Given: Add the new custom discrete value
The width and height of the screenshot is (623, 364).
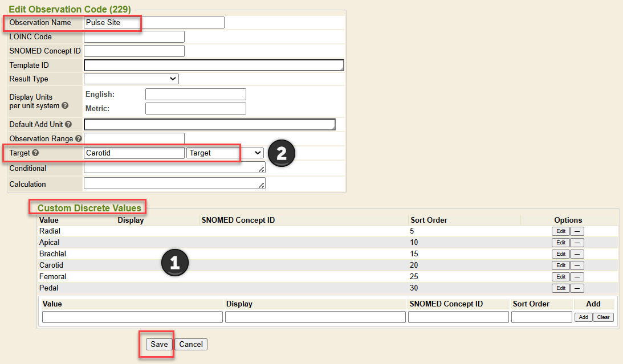Looking at the screenshot, I should (583, 317).
